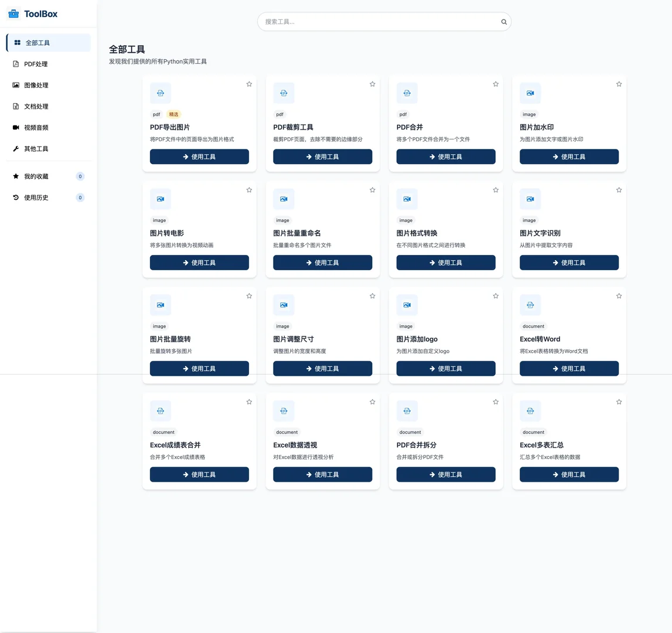
Task: Open PDF处理 category in sidebar
Action: (x=49, y=64)
